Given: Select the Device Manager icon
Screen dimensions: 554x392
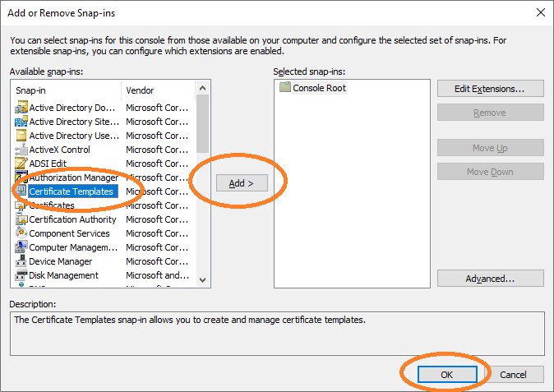Looking at the screenshot, I should coord(21,261).
